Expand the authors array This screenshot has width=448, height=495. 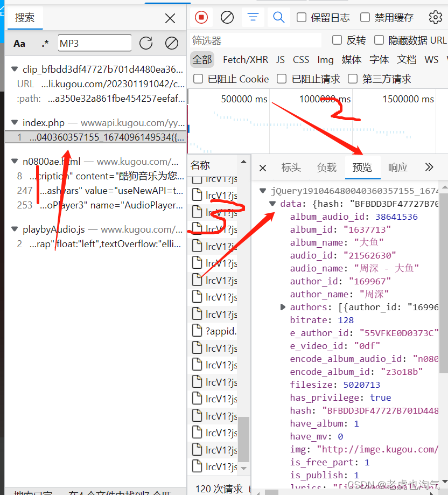click(283, 307)
